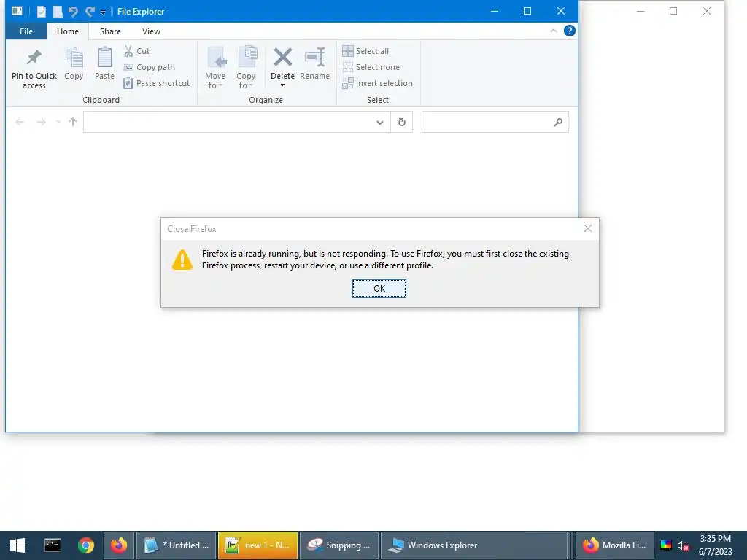Click Invert selection in the ribbon
Viewport: 747px width, 560px height.
pyautogui.click(x=378, y=83)
